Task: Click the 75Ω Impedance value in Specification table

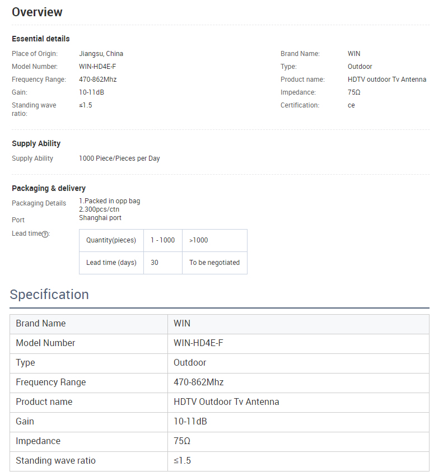Action: (x=182, y=441)
